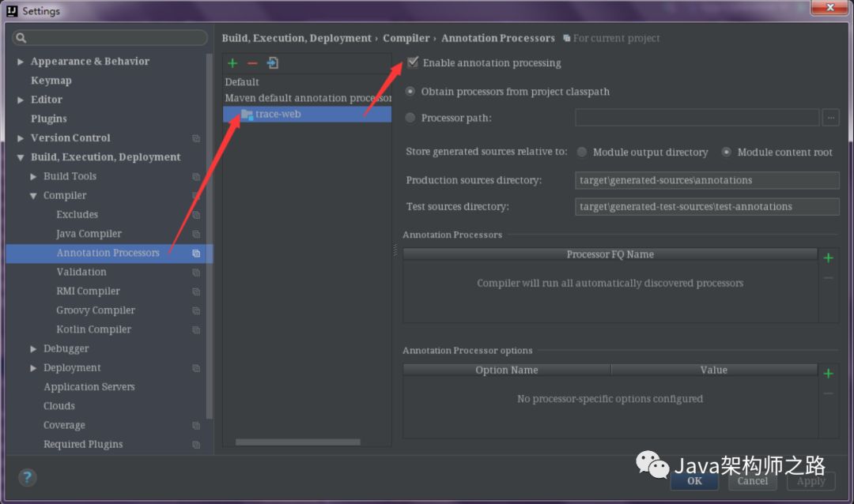The image size is (854, 504).
Task: Expand Build Tools subsection arrow
Action: (33, 176)
